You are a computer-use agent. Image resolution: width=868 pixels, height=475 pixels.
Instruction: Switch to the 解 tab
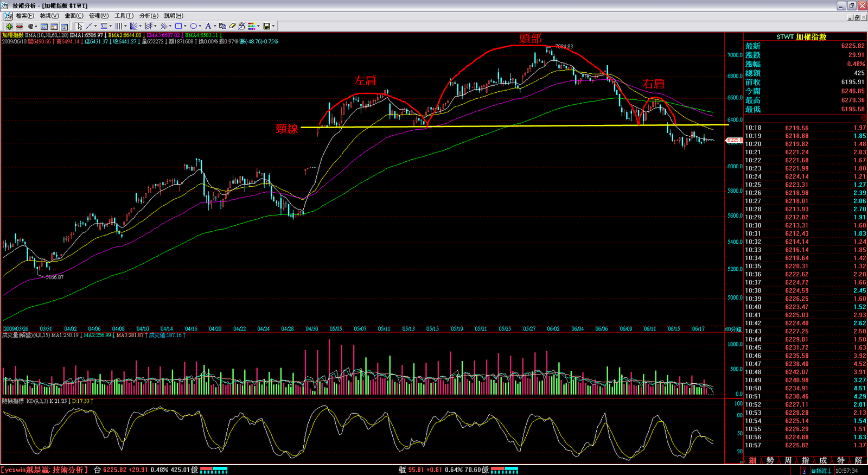coord(858,460)
